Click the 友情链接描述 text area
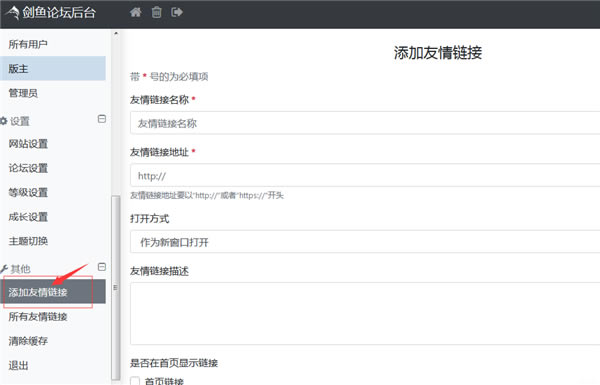 (x=365, y=313)
